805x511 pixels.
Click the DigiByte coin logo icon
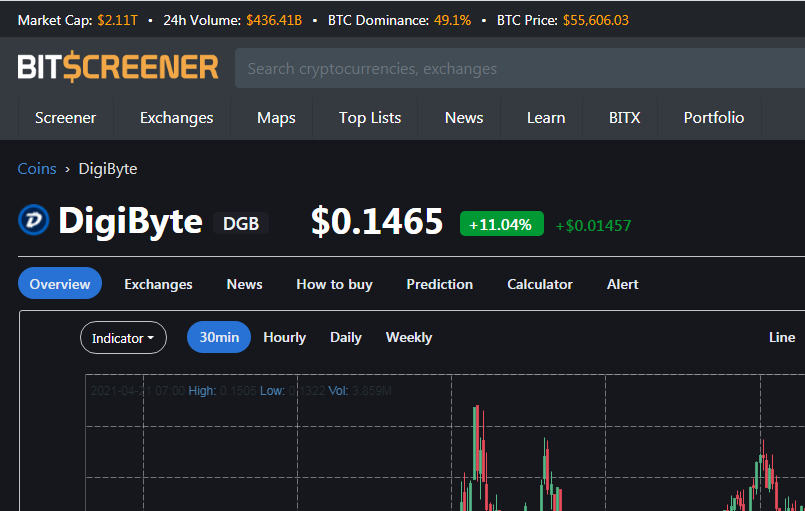point(33,220)
